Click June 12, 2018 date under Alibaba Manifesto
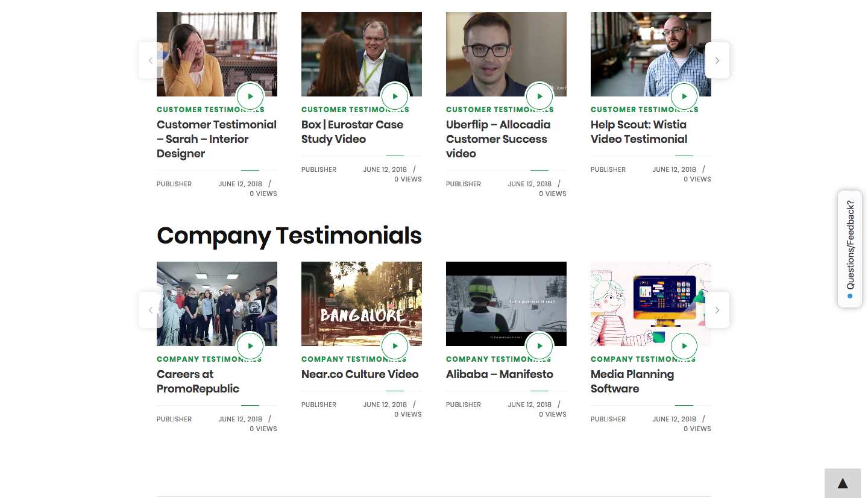The width and height of the screenshot is (868, 498). (x=530, y=405)
